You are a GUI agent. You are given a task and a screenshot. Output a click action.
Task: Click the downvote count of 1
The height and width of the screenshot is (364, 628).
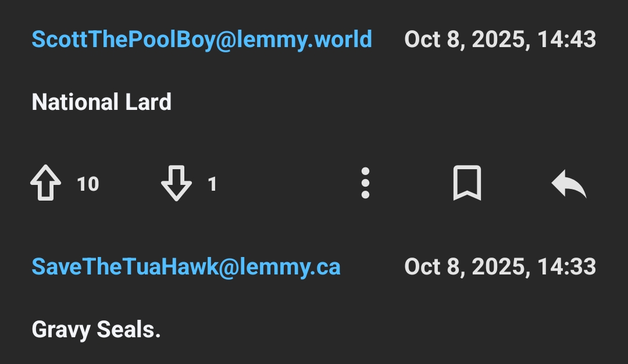coord(212,185)
